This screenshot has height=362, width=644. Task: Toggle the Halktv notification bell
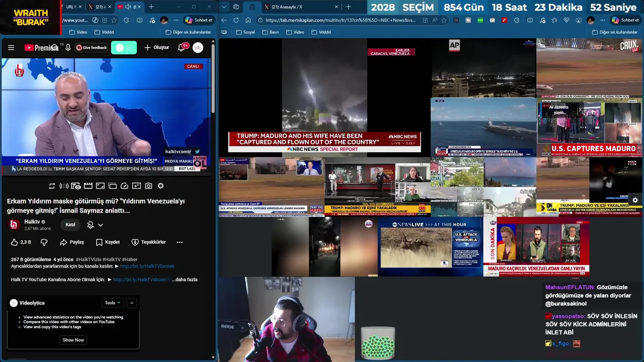pos(91,225)
